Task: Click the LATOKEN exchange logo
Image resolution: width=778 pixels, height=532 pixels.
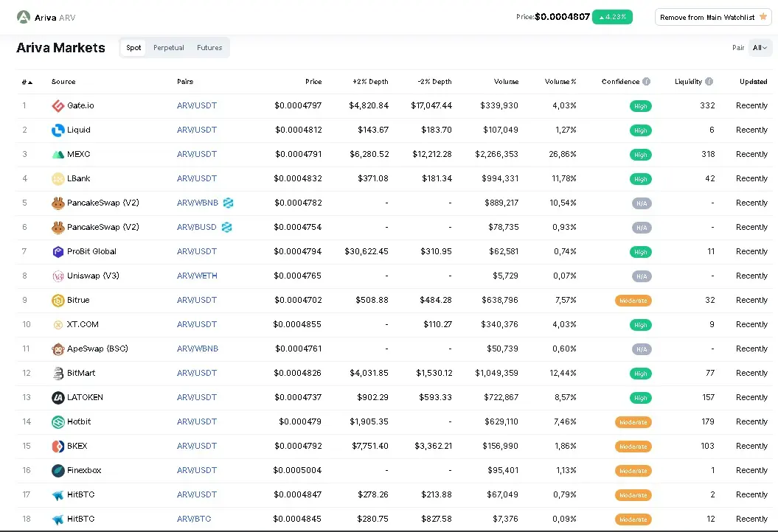Action: pos(58,397)
